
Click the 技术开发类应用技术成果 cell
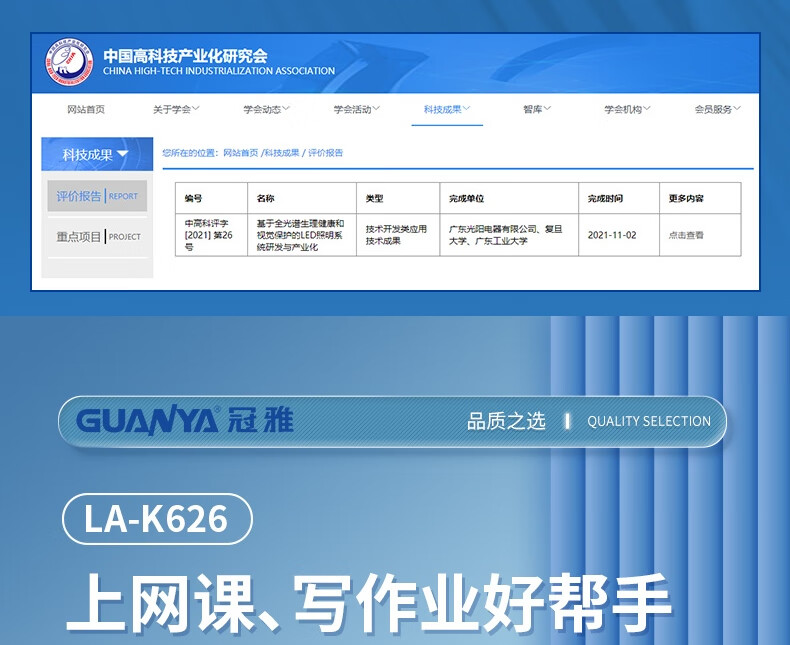pyautogui.click(x=398, y=235)
